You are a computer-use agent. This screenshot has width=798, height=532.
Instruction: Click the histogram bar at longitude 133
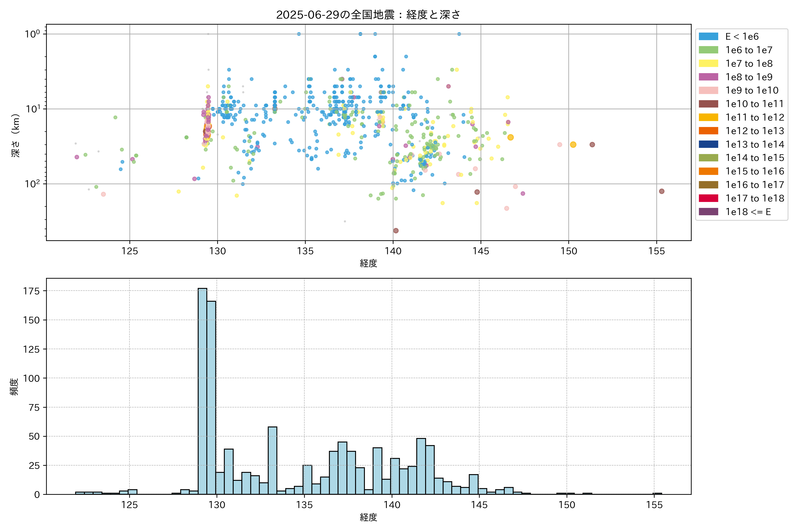pos(272,460)
